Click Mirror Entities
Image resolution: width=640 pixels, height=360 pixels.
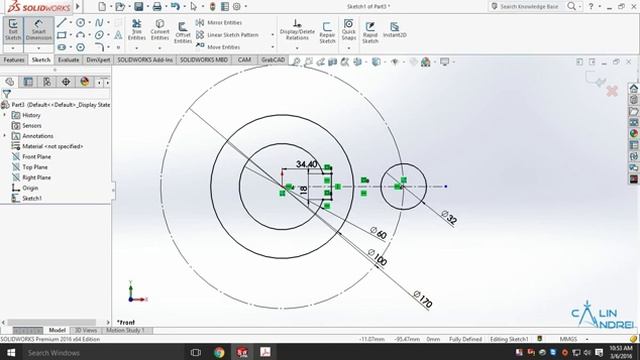219,22
